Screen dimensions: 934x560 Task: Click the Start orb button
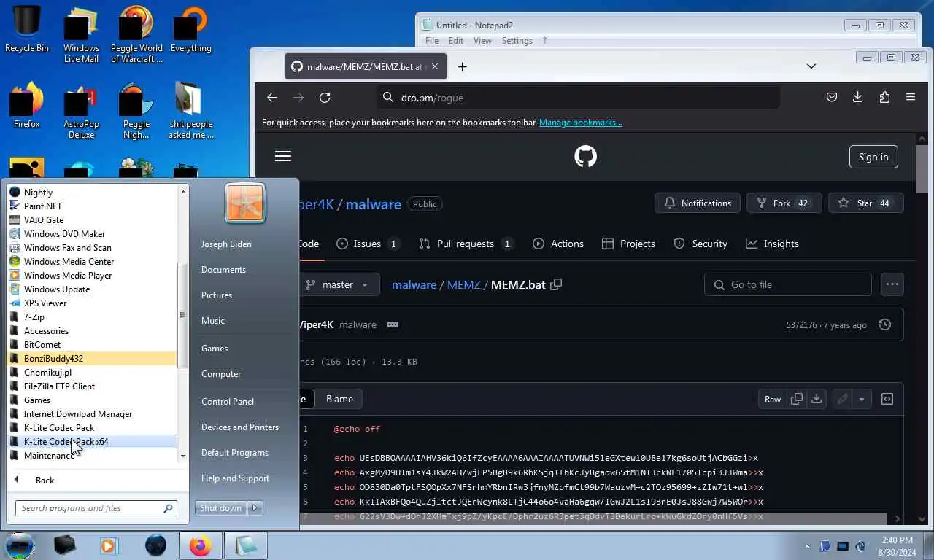20,545
